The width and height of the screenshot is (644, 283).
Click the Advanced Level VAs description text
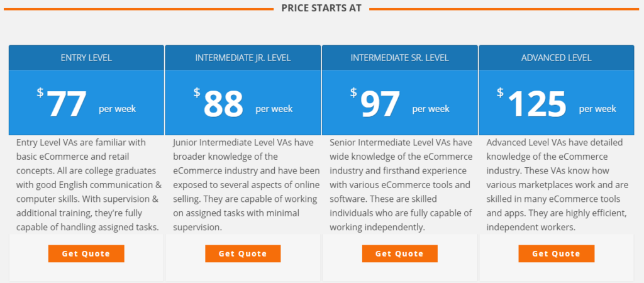557,184
